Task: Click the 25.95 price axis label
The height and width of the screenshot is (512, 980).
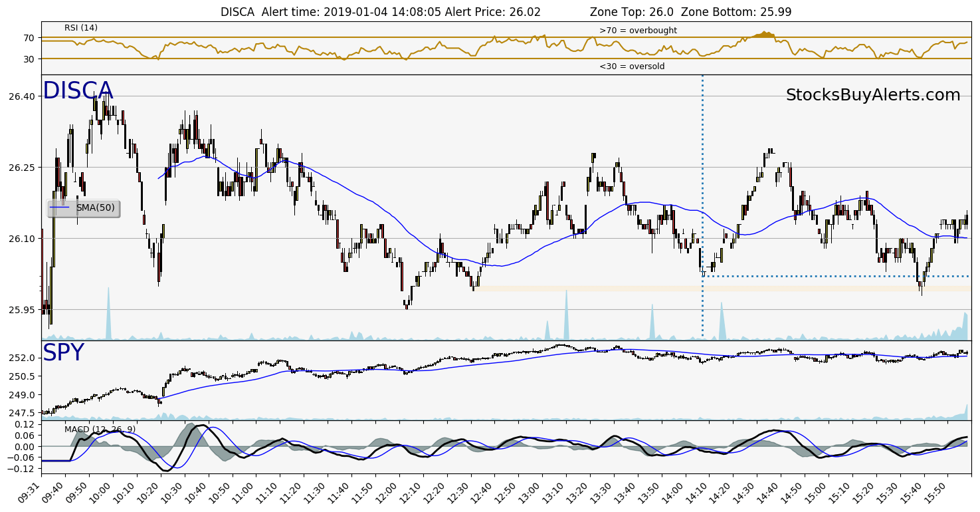Action: point(24,310)
